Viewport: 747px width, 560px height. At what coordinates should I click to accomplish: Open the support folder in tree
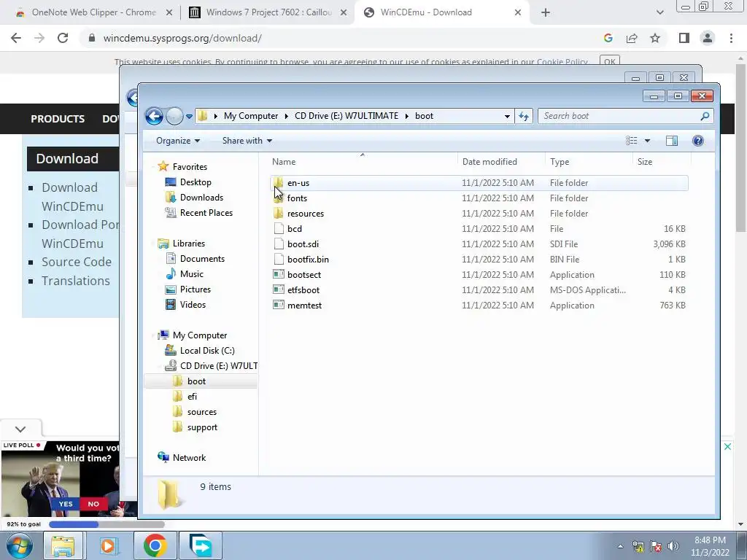pos(202,427)
